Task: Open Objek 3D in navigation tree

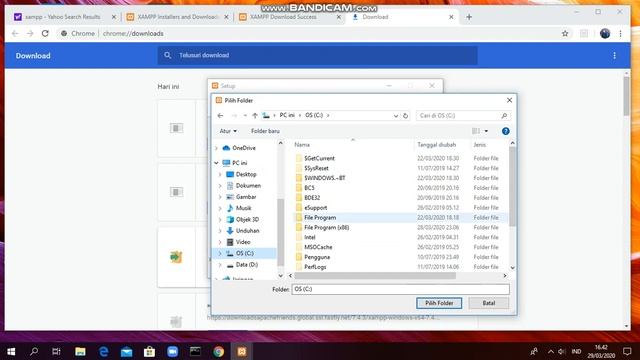Action: tap(247, 219)
